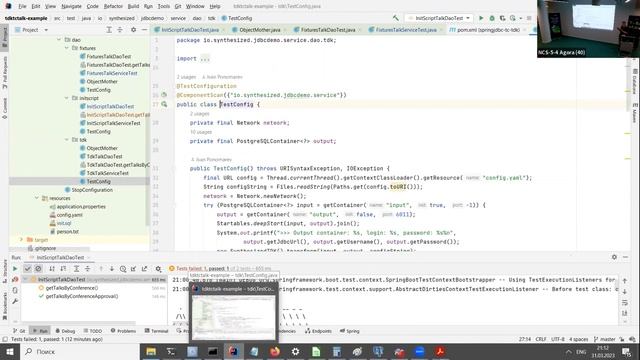Import tests from file icon
Viewport: 640px width, 360px height.
click(133, 269)
